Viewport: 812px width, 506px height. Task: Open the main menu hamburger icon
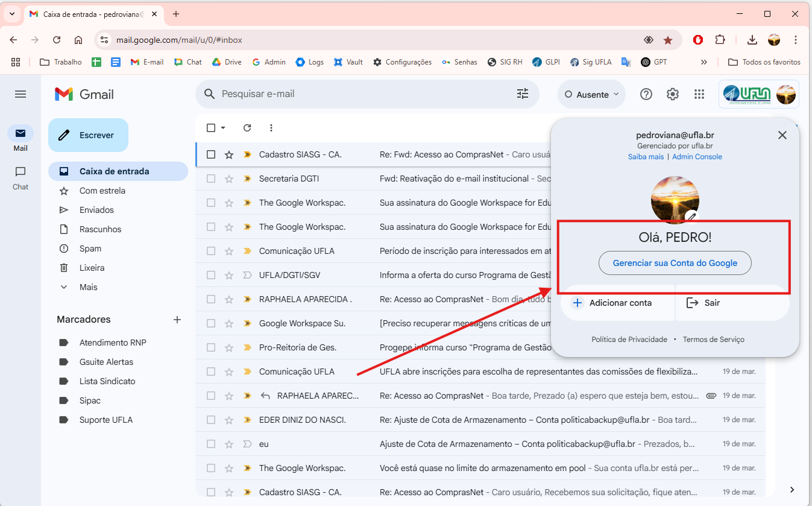pyautogui.click(x=20, y=94)
